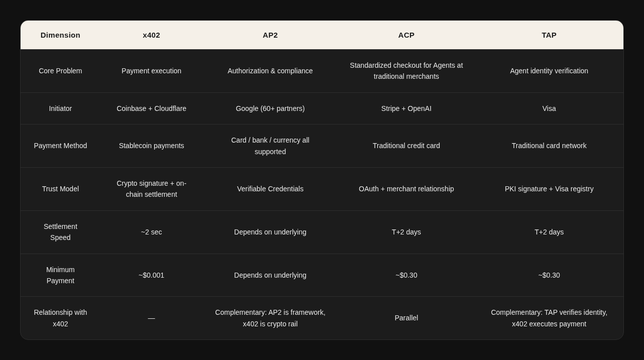Click the AP2 column header
Screen dimensions: 644x360
270,35
